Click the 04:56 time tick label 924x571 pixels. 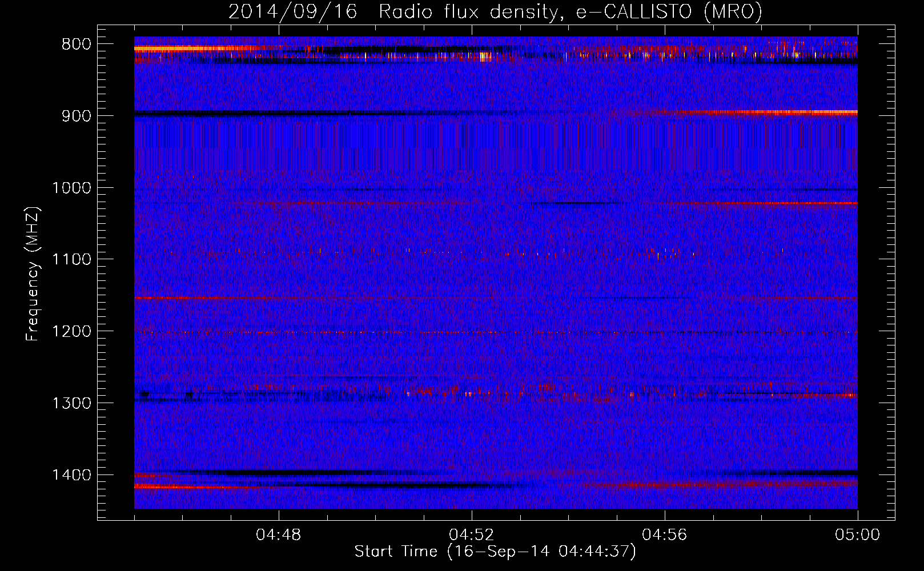(x=665, y=535)
